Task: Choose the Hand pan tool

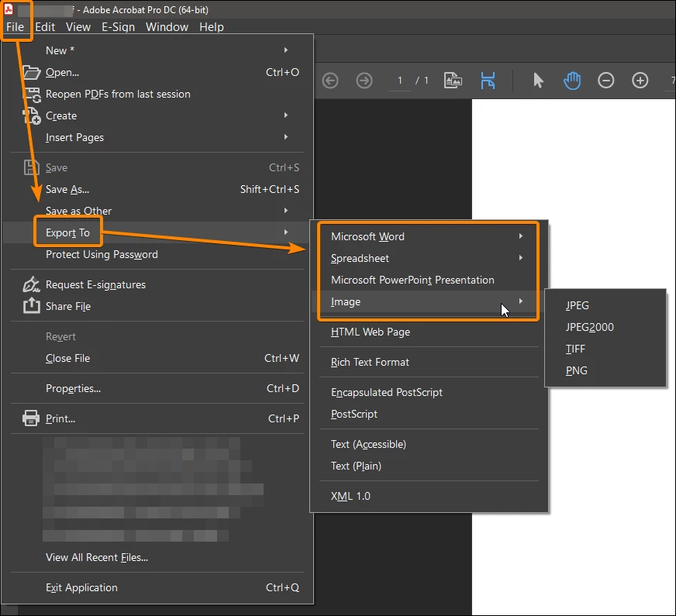Action: click(572, 81)
